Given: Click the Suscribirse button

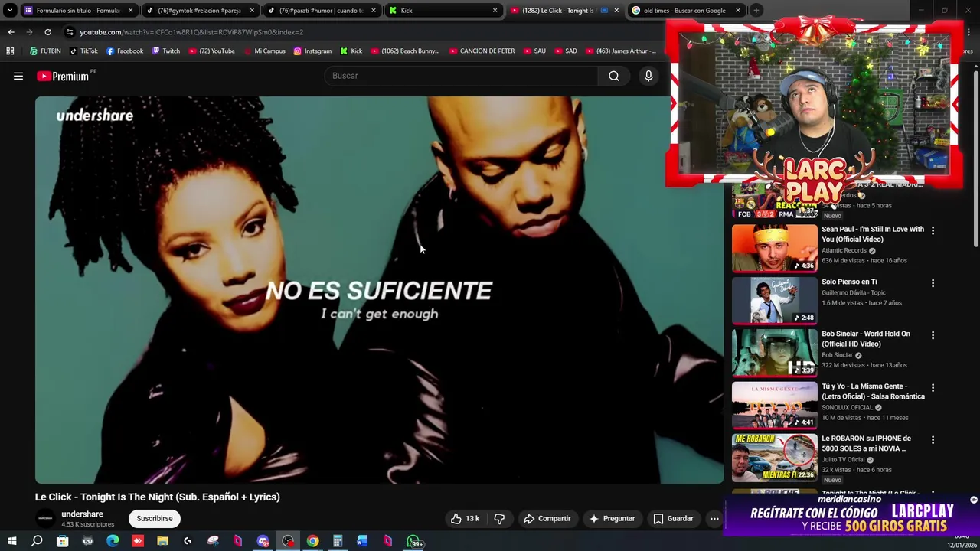Looking at the screenshot, I should coord(155,518).
